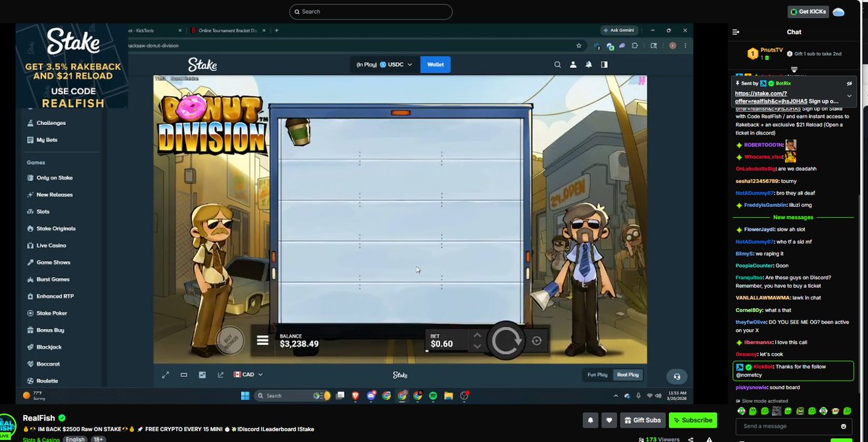Select Burst Games in sidebar
The image size is (868, 442).
[x=53, y=279]
